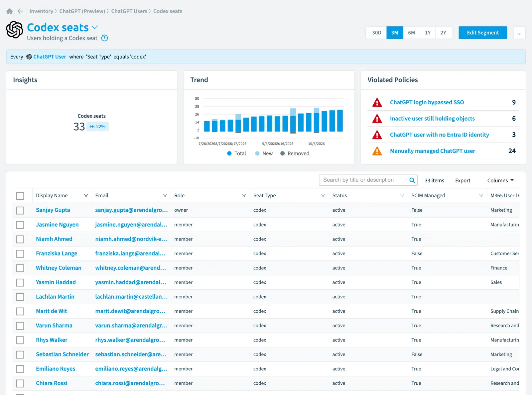Open the Status column filter icon
This screenshot has width=532, height=395.
click(x=402, y=196)
